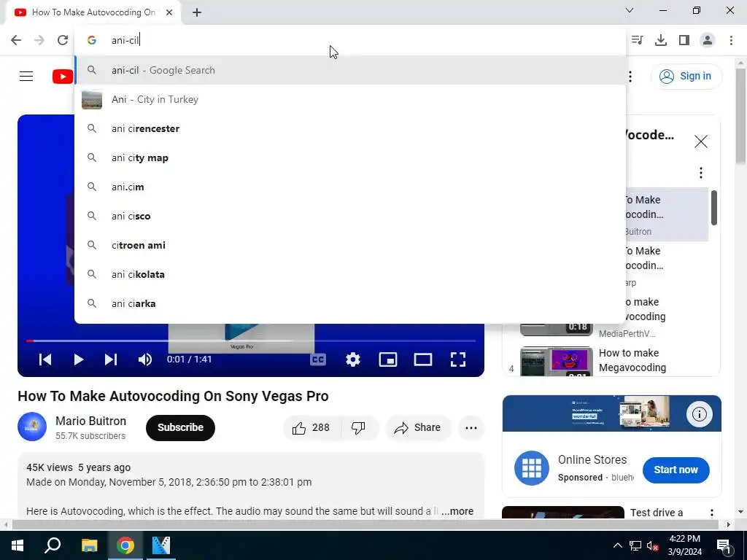Enter full screen video mode
Screen dimensions: 747x560
458,359
